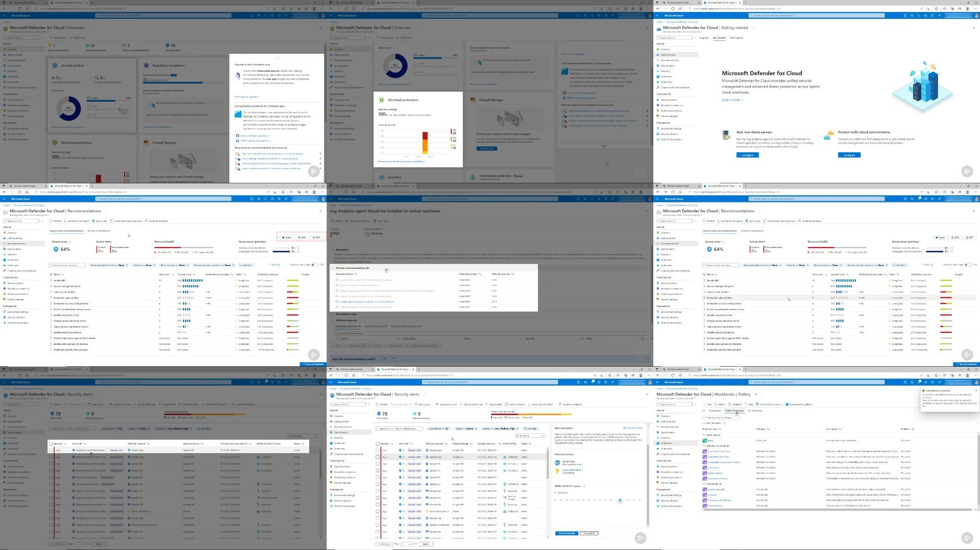Click View full details button in alert details pane

(567, 533)
